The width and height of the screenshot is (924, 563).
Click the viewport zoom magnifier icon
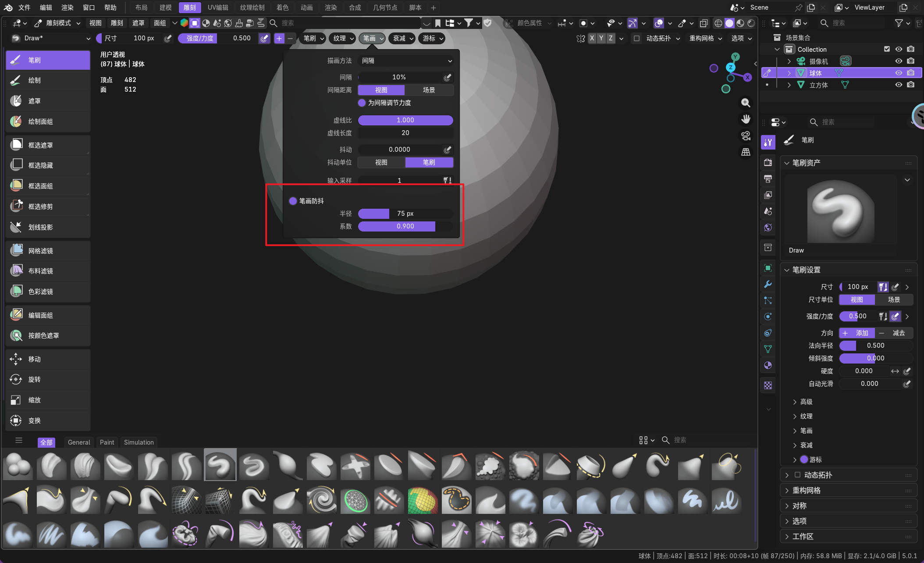click(745, 103)
